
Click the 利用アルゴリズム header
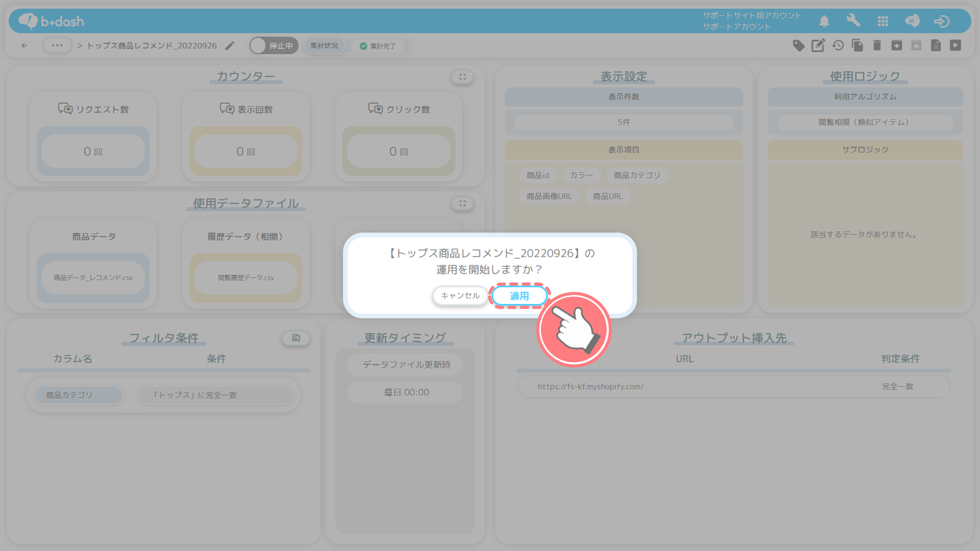(x=865, y=97)
